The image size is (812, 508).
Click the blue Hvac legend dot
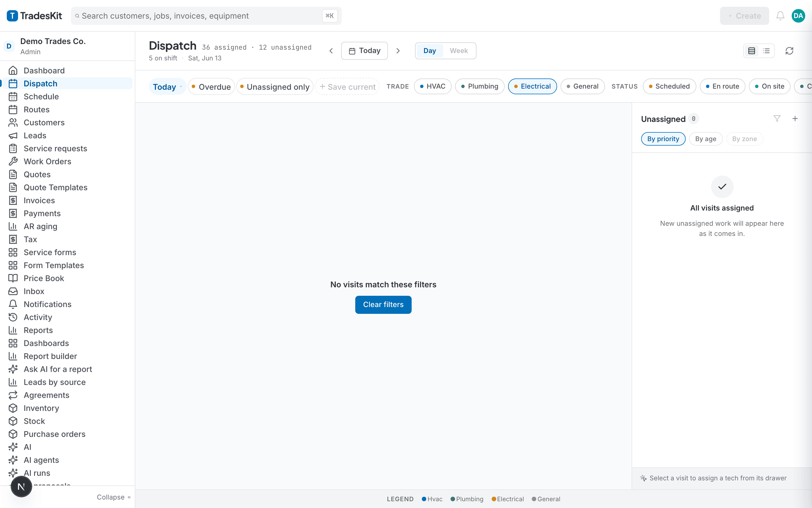[x=424, y=499]
